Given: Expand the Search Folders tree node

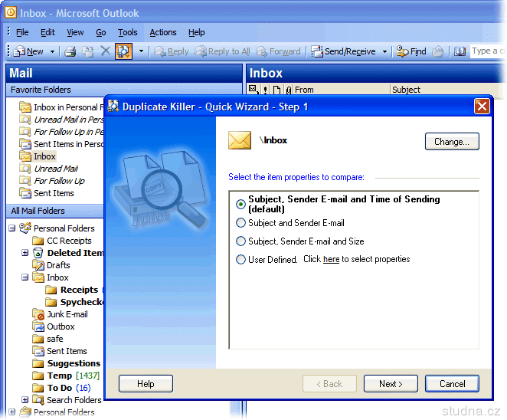Looking at the screenshot, I should (x=25, y=400).
